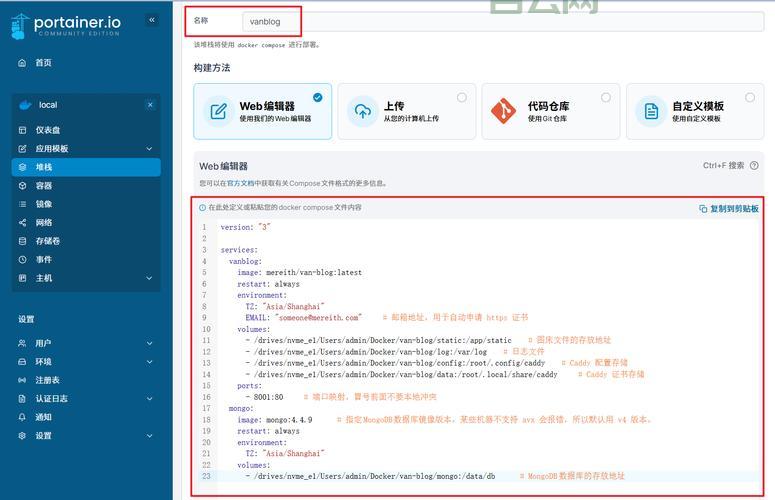Open the 事件 events menu item
Screen dimensions: 775x500
(x=86, y=259)
